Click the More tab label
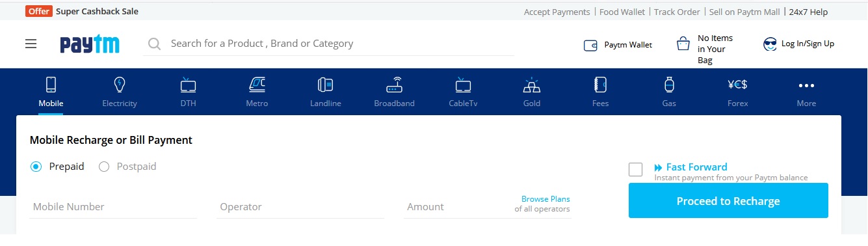 click(x=806, y=103)
